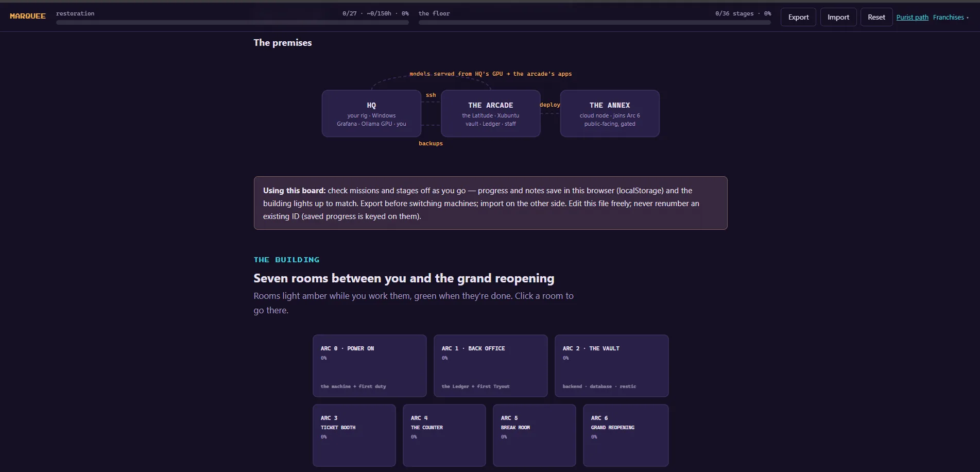Image resolution: width=980 pixels, height=472 pixels.
Task: Go to the ARC 3 TICKET BOOTH room
Action: (354, 435)
